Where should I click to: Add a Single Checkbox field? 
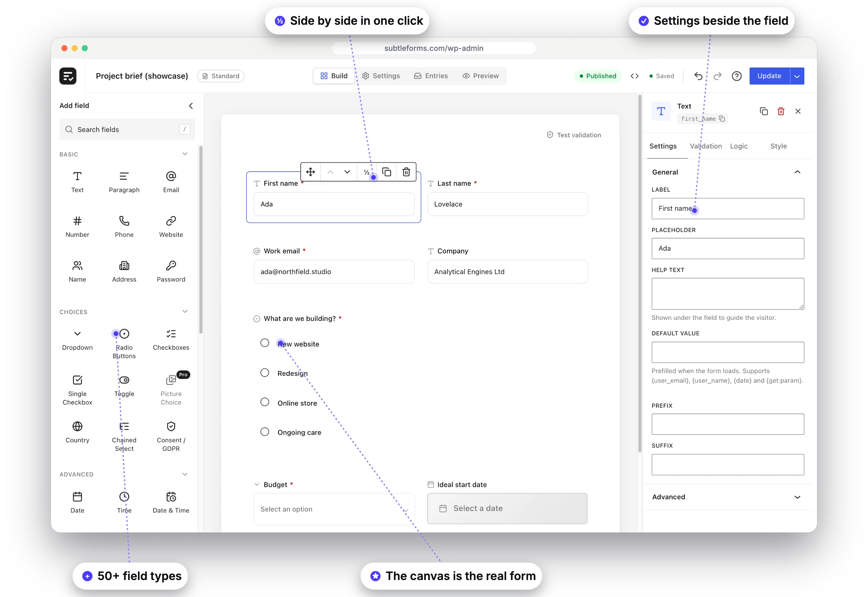click(x=77, y=390)
